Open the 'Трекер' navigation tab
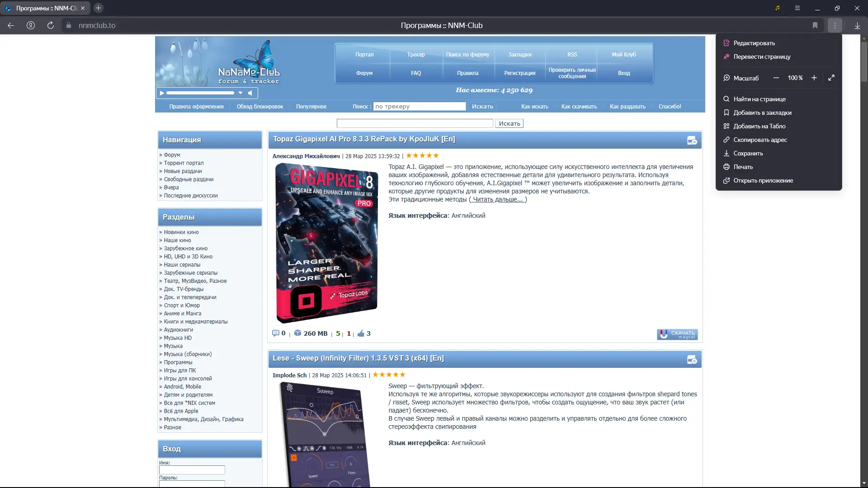Viewport: 868px width, 488px height. pyautogui.click(x=415, y=55)
